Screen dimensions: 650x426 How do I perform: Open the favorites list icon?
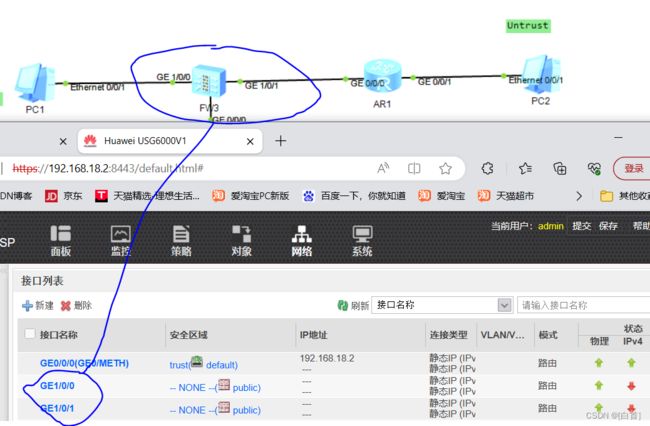pos(525,168)
